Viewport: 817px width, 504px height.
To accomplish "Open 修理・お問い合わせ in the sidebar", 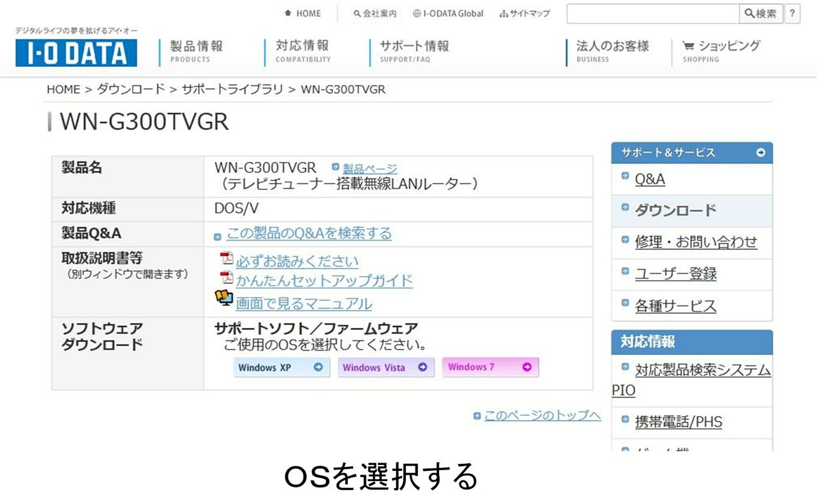I will 696,242.
